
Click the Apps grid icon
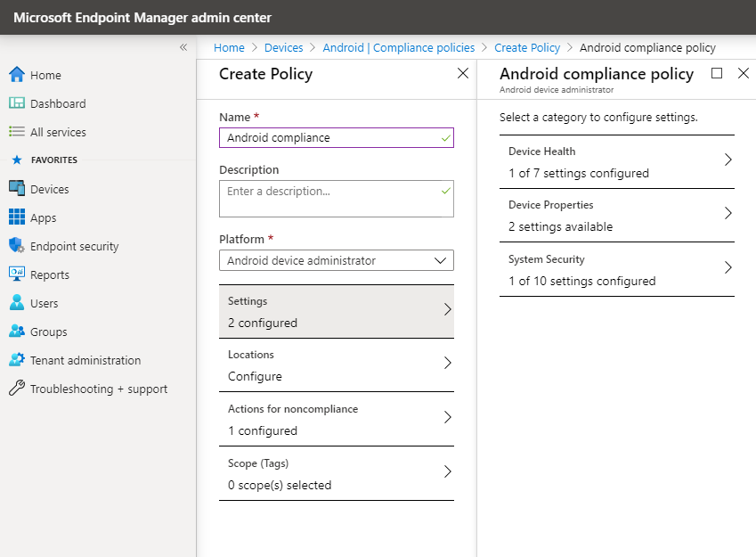coord(17,217)
